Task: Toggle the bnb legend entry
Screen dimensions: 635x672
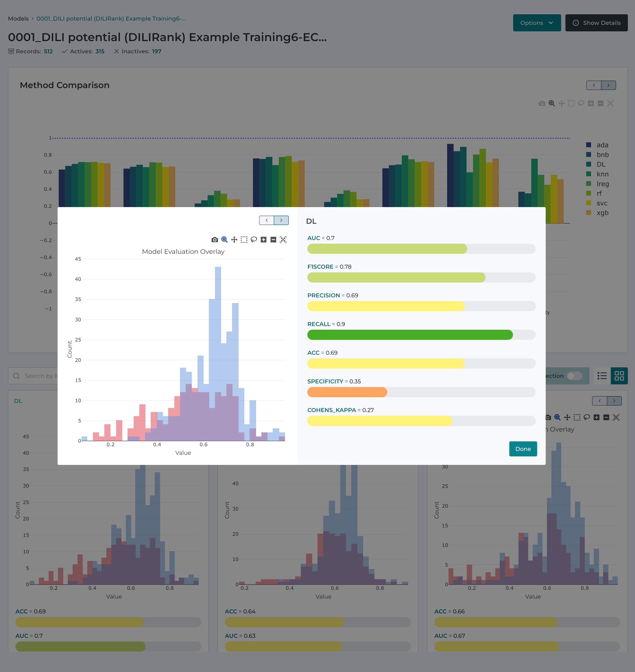Action: 597,155
